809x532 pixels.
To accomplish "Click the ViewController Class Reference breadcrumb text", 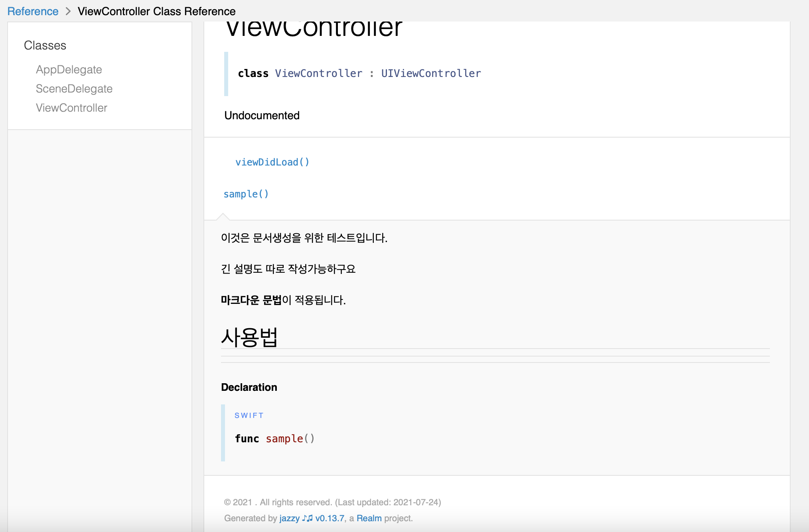I will pos(156,11).
